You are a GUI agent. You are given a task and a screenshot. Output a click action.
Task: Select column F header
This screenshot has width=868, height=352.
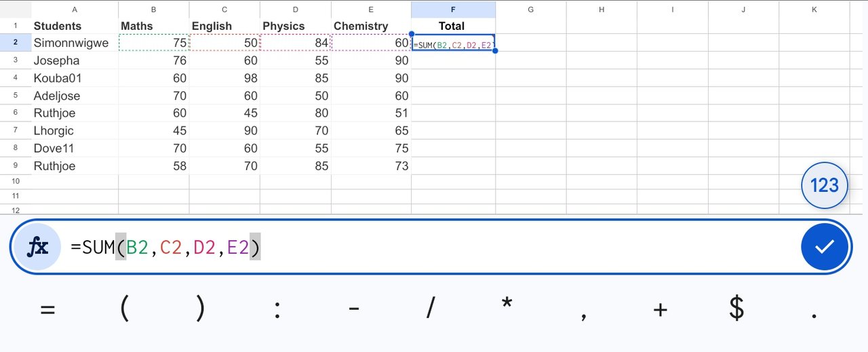coord(453,9)
